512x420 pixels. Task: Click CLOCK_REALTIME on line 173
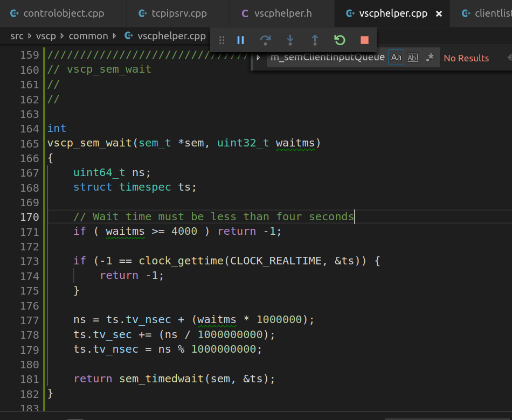tap(275, 261)
